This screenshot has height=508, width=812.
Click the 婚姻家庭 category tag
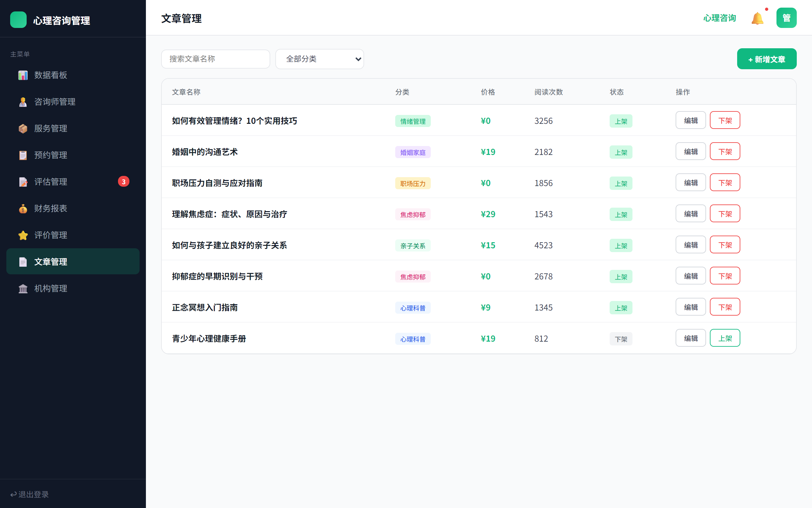413,152
